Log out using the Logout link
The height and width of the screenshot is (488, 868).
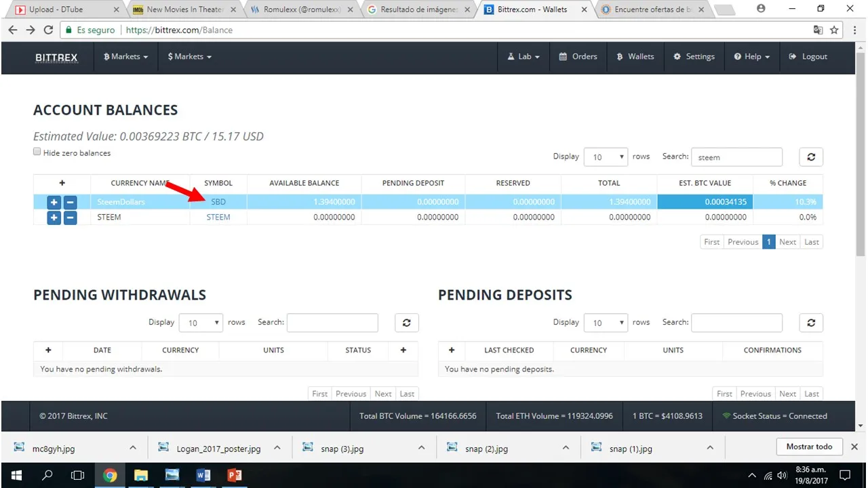[x=808, y=57]
